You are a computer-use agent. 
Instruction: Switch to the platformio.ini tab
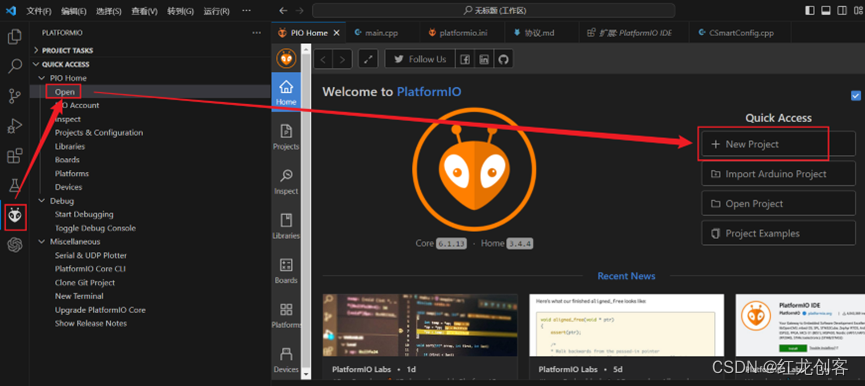462,33
